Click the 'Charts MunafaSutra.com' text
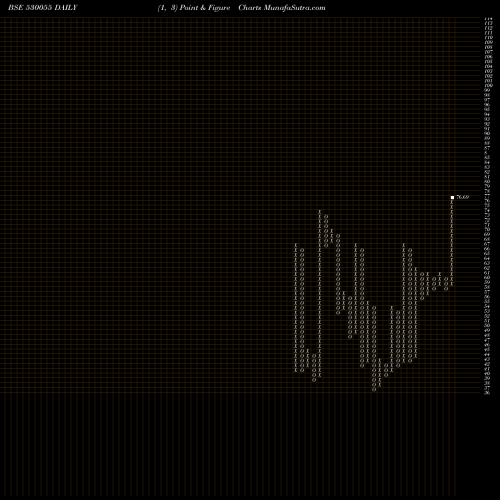Viewport: 500px width, 500px height. (x=282, y=8)
